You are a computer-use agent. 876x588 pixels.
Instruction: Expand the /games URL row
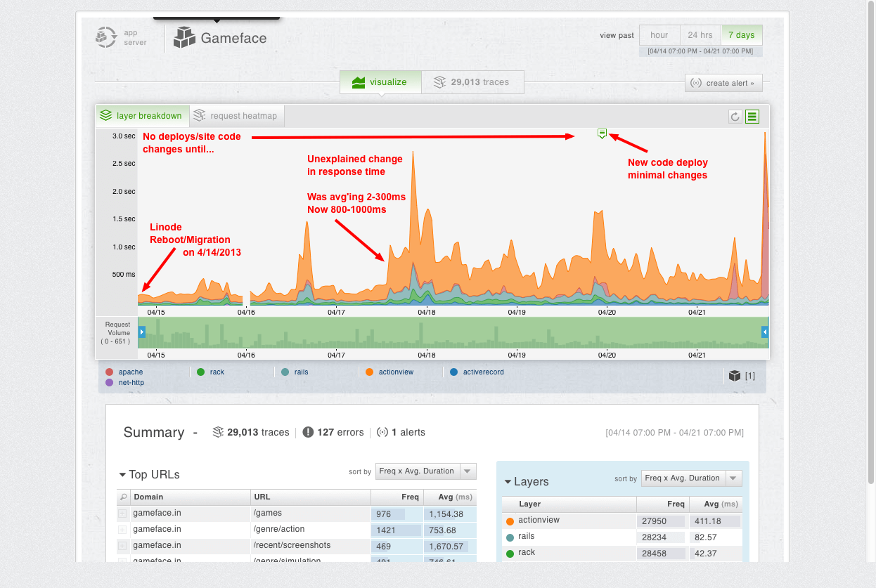click(122, 514)
